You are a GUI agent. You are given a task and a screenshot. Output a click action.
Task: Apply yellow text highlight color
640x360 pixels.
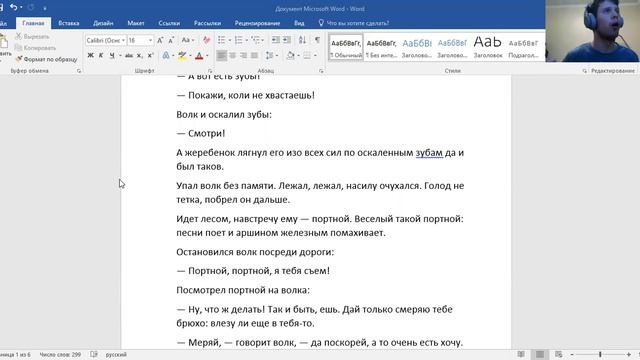pos(182,56)
